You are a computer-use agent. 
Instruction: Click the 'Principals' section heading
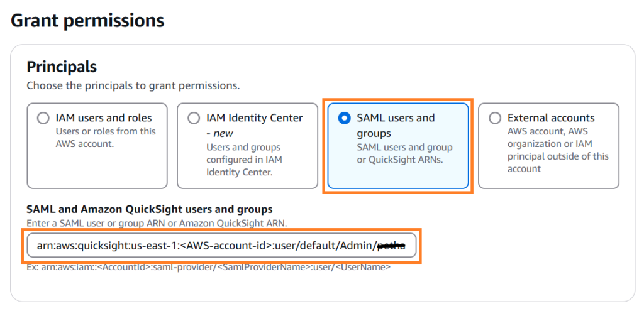click(x=62, y=66)
